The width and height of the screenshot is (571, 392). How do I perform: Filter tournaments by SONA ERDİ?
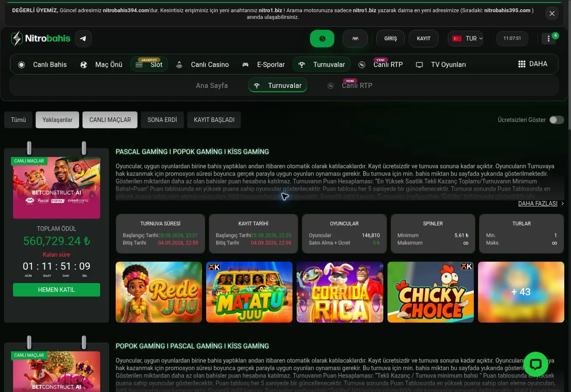pos(162,120)
